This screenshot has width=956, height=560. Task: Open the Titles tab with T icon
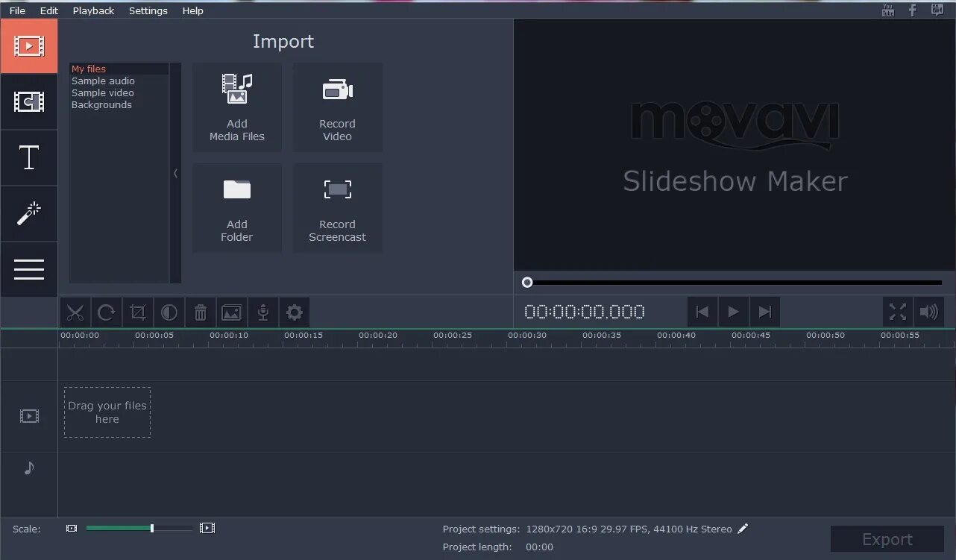(x=28, y=158)
